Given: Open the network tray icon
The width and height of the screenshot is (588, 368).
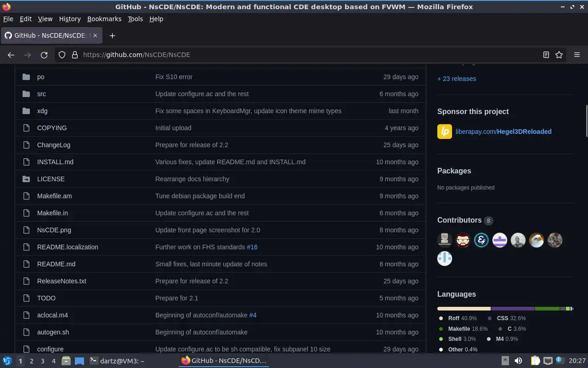Looking at the screenshot, I should 548,361.
